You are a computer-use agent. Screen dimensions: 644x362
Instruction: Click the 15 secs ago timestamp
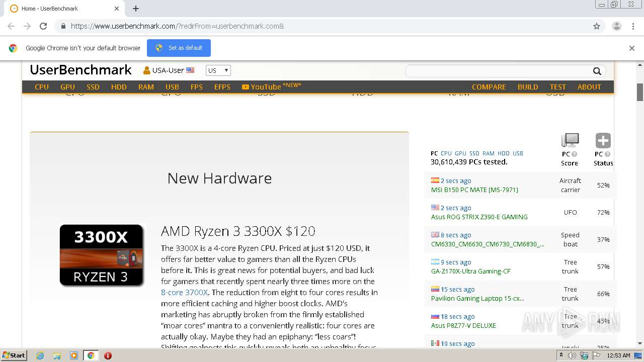point(458,289)
